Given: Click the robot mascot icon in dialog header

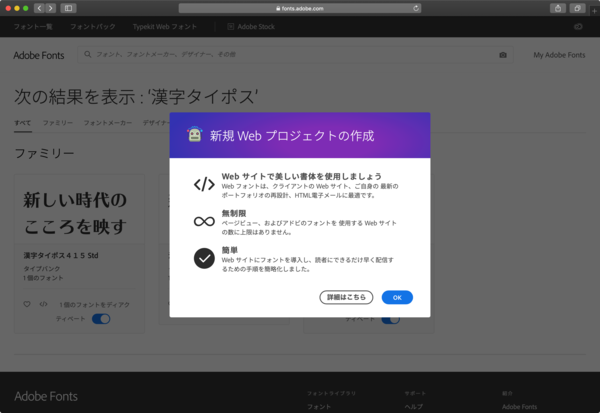Looking at the screenshot, I should (194, 134).
